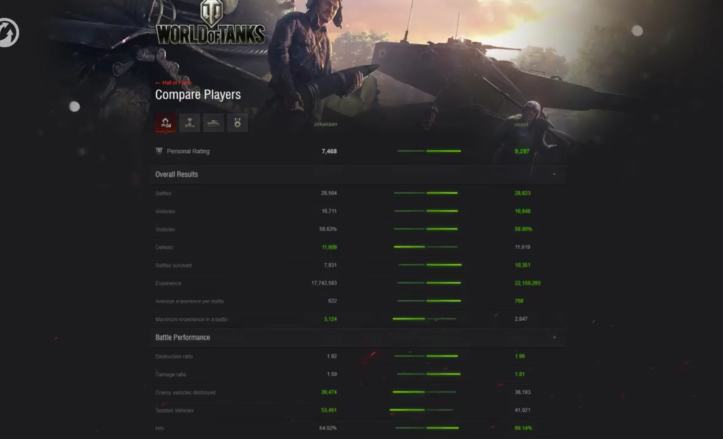Image resolution: width=723 pixels, height=439 pixels.
Task: Select the red highlighted comparison tab icon
Action: (165, 123)
